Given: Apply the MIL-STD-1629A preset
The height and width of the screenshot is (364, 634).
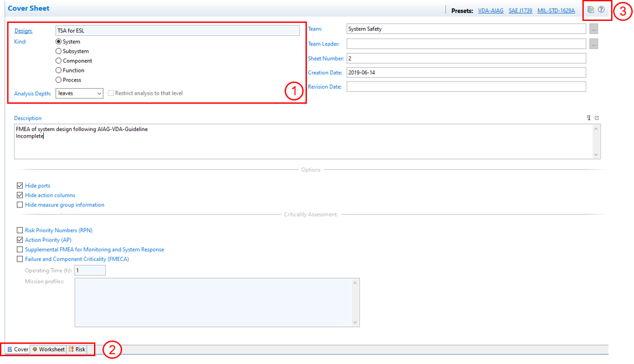Looking at the screenshot, I should 556,11.
